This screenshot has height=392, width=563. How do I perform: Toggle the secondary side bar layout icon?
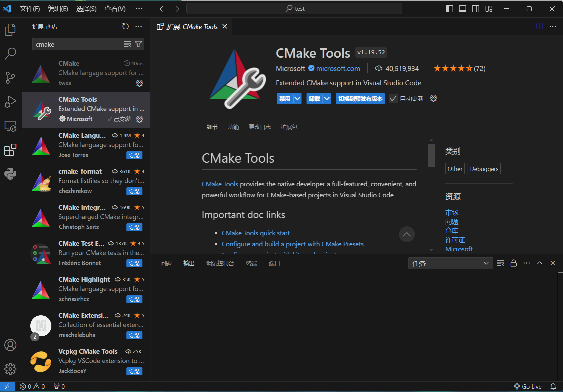[476, 9]
